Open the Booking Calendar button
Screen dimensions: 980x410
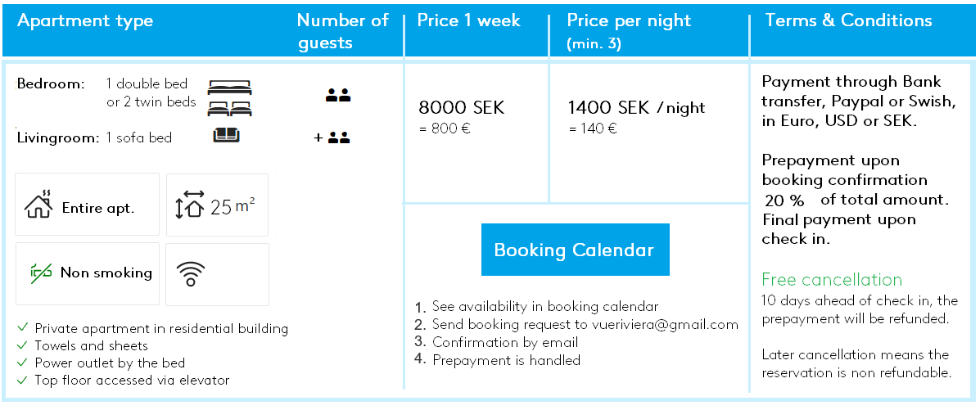pyautogui.click(x=575, y=250)
